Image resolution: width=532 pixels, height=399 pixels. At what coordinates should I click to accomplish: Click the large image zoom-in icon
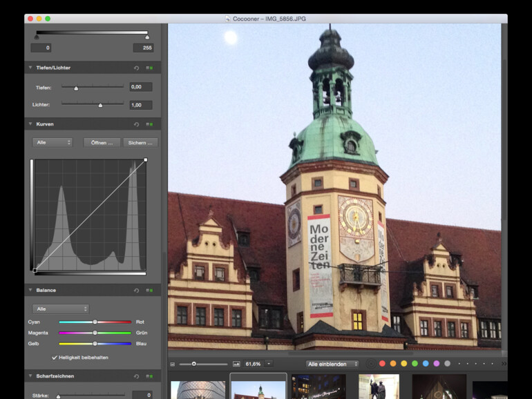236,364
